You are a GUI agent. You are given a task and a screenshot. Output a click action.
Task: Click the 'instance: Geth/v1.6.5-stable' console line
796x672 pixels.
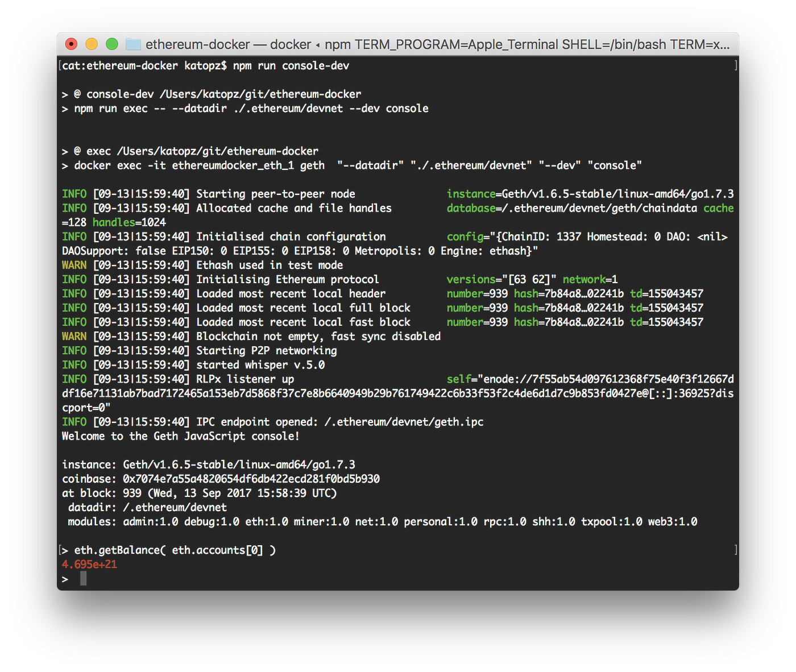[x=209, y=464]
